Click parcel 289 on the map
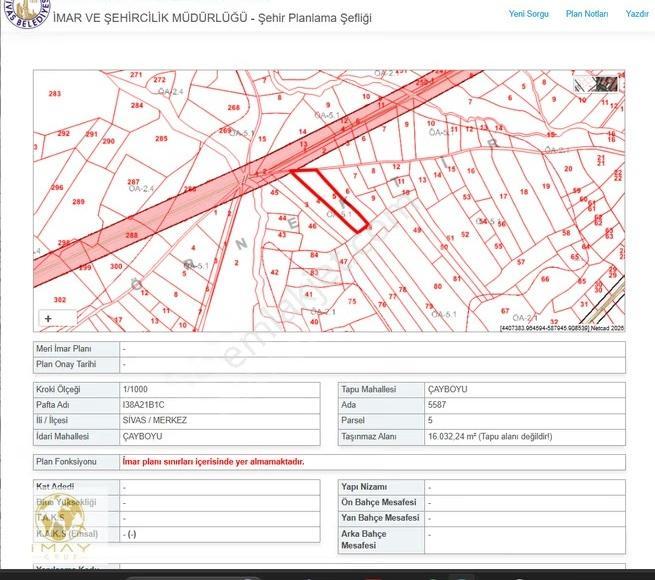 (x=79, y=202)
